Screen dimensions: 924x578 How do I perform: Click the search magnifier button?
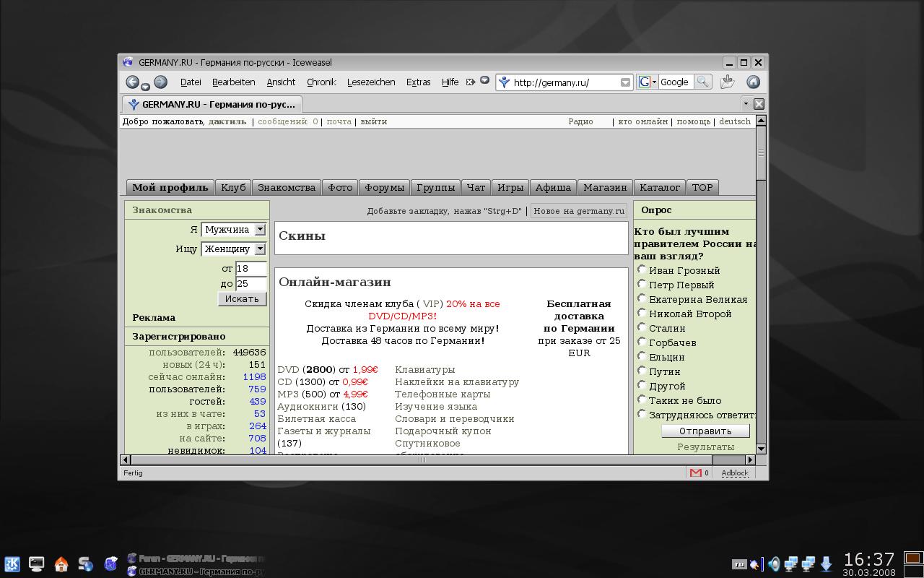tap(702, 82)
